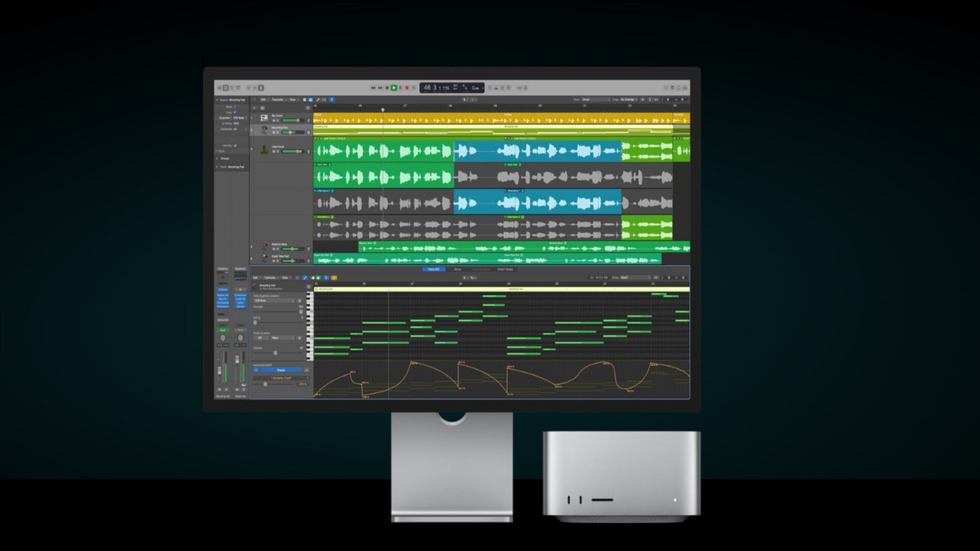The image size is (980, 551).
Task: Click the Big Room drum machine track icon
Action: point(264,118)
